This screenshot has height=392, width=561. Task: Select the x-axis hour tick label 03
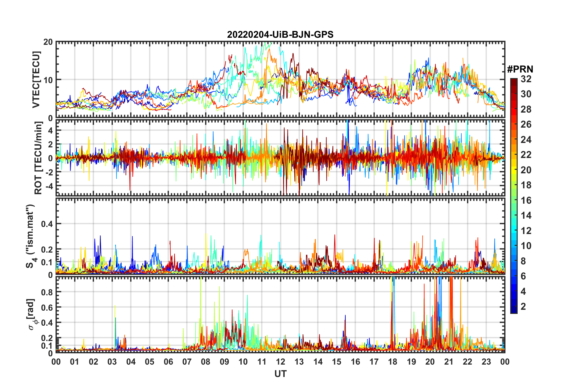[112, 362]
